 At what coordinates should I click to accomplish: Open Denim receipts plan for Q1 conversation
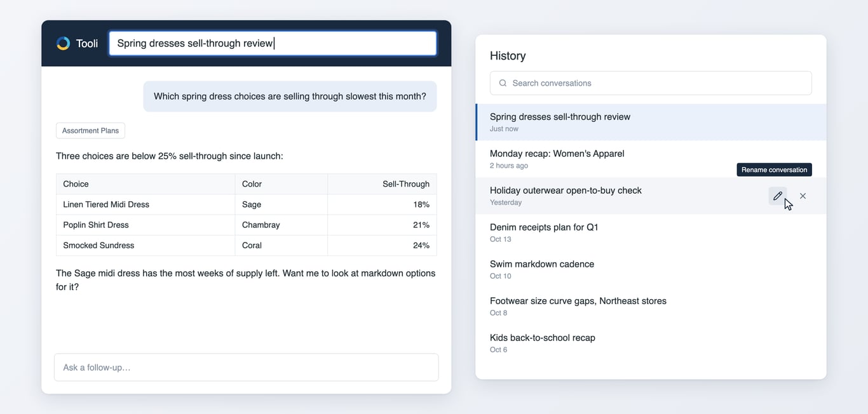click(651, 232)
